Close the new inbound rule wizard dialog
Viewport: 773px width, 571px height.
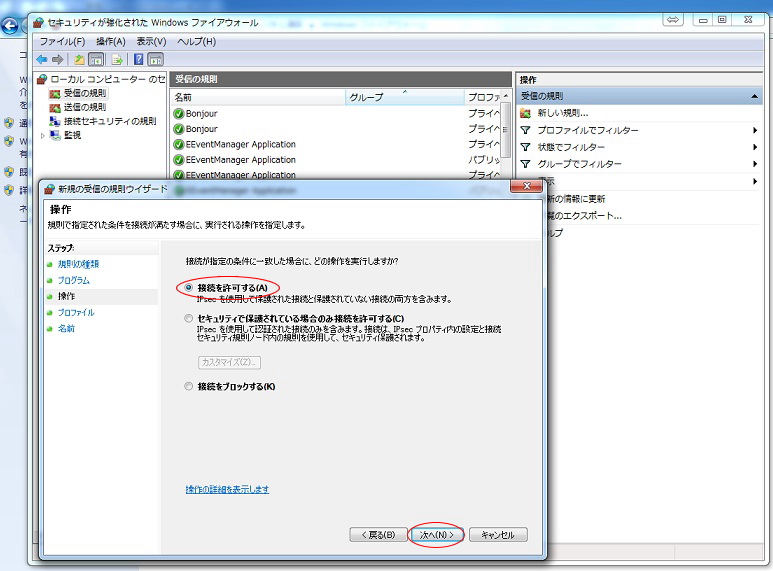pyautogui.click(x=527, y=186)
